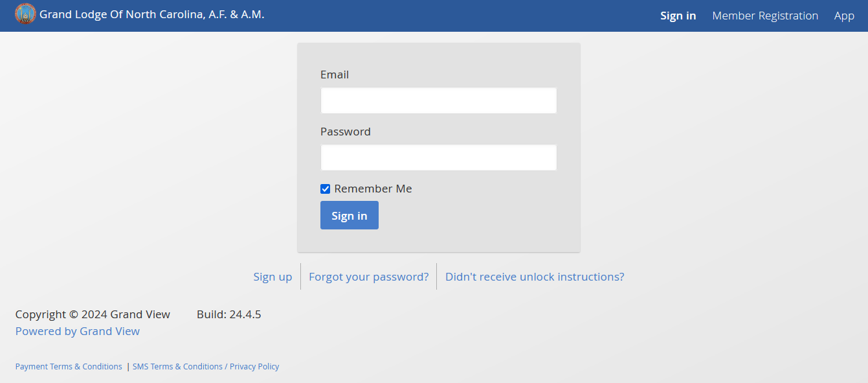Screen dimensions: 868x383
Task: Focus the Email input field
Action: (438, 100)
